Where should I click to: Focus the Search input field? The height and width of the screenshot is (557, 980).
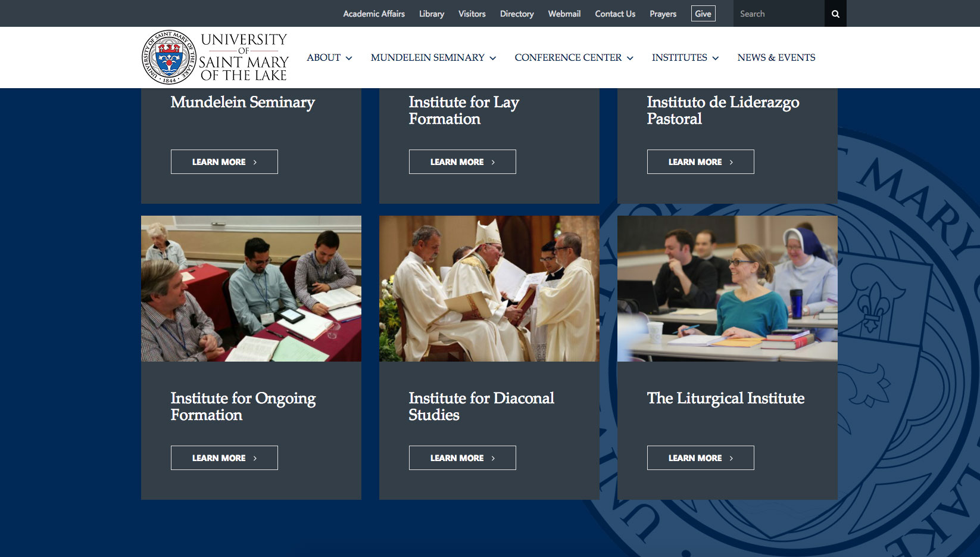pyautogui.click(x=779, y=14)
